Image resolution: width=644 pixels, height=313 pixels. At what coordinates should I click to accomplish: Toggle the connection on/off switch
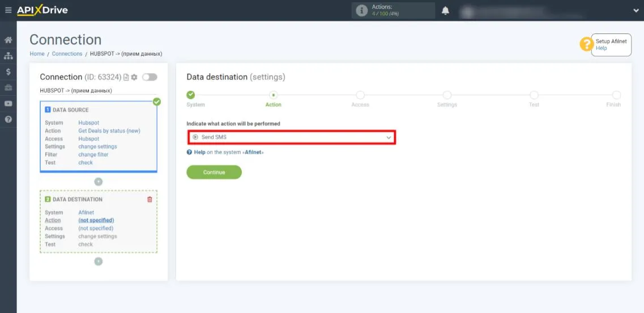pyautogui.click(x=150, y=77)
